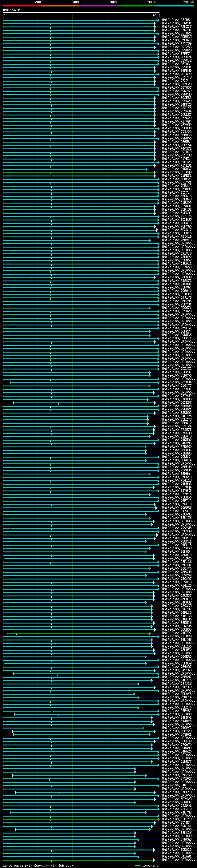
Task: Select the UniRef100_A1YE28 label
Action: coord(177,84)
